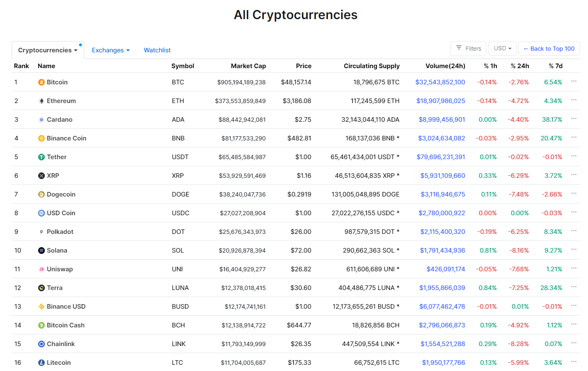Click Cardano 7d change 38.17%
This screenshot has width=588, height=371.
click(552, 120)
